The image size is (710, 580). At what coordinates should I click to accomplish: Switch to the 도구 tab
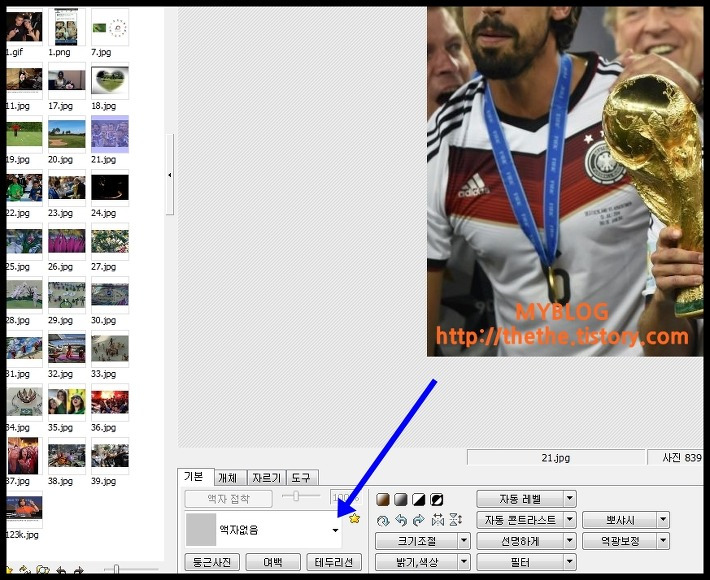[x=301, y=478]
